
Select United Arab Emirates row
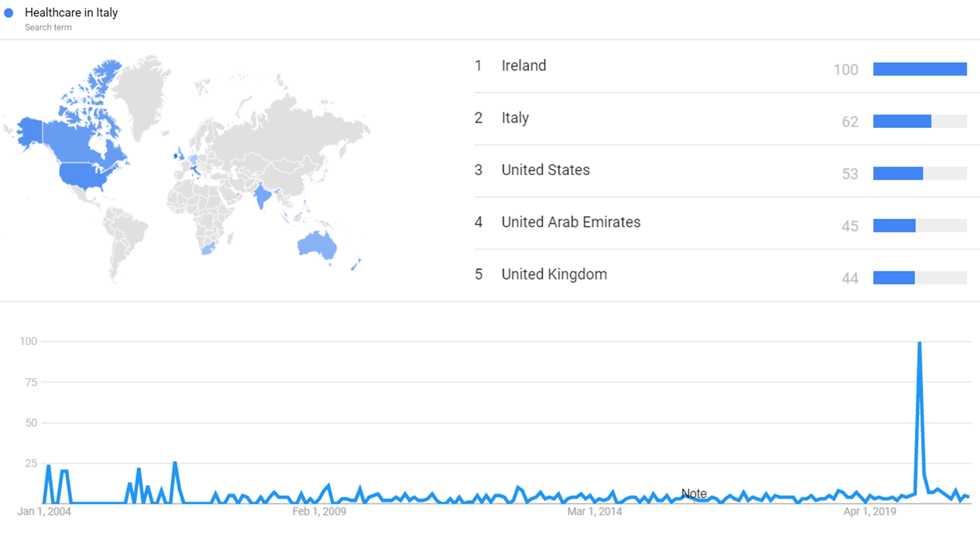[571, 222]
